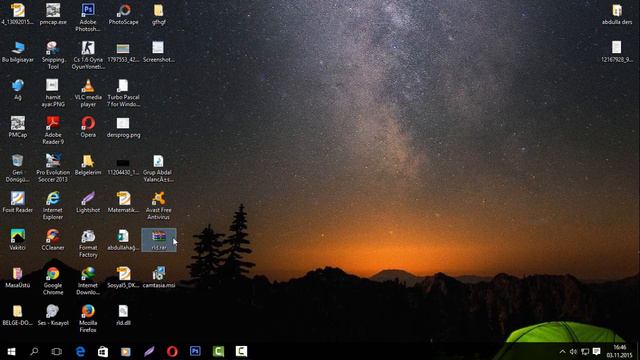
Task: Select the Screenshot file icon
Action: click(158, 52)
